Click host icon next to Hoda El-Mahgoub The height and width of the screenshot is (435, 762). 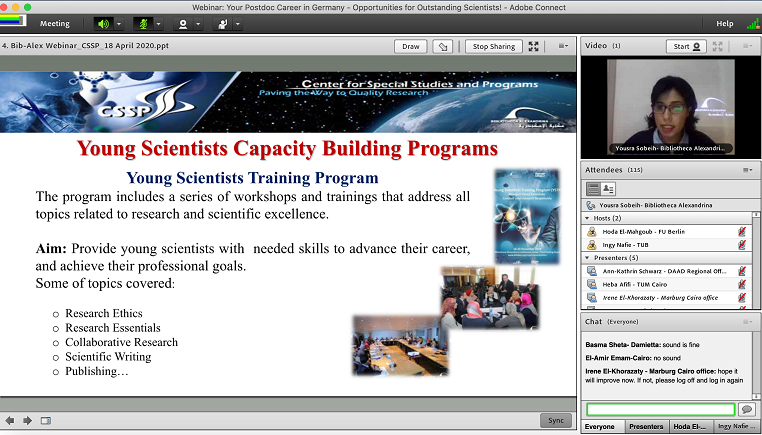coord(591,232)
